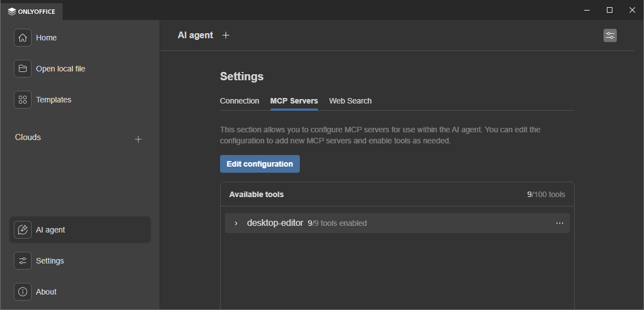Switch to the Connection tab
The height and width of the screenshot is (310, 644).
coord(239,101)
